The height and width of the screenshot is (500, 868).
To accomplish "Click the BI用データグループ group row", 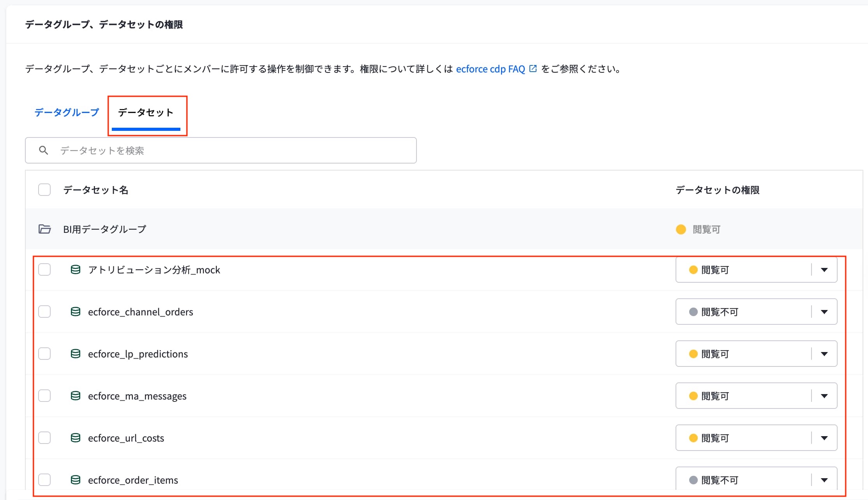I will (x=444, y=229).
